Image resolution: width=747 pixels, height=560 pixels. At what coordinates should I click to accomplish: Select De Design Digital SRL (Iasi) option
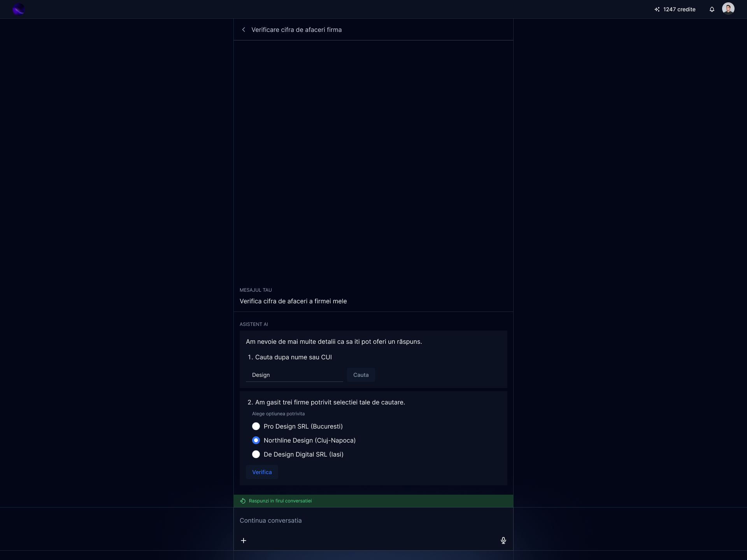[x=298, y=454]
